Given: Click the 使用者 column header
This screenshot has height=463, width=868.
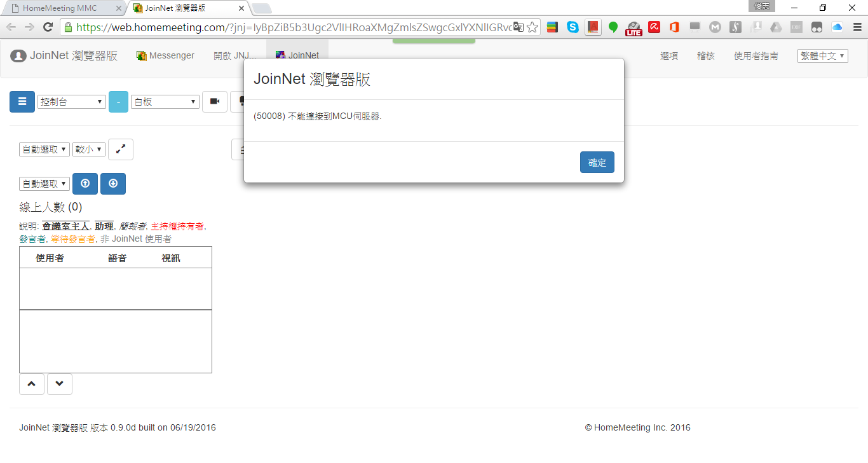Looking at the screenshot, I should (50, 258).
